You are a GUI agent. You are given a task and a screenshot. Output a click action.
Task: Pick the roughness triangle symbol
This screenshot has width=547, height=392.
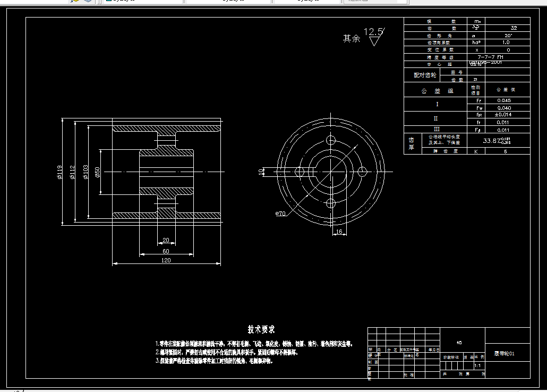click(x=374, y=41)
